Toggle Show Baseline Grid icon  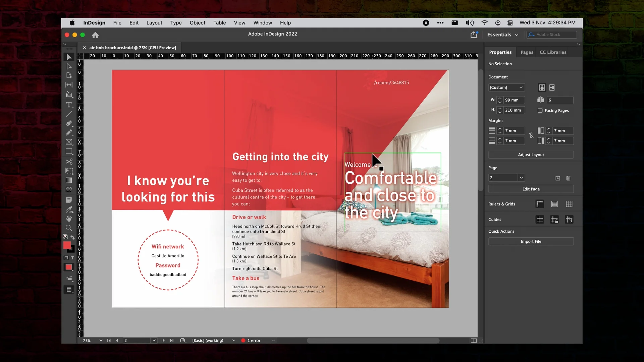click(x=554, y=204)
